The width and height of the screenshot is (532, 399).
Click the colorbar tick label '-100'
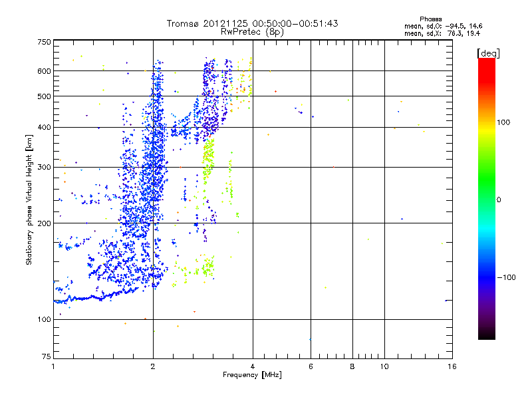point(506,277)
